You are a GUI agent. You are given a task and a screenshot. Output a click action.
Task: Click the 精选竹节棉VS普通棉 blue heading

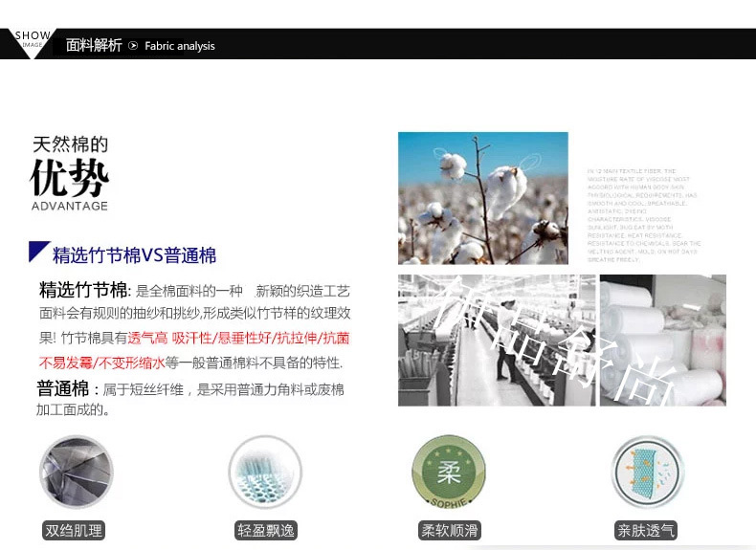coord(134,255)
